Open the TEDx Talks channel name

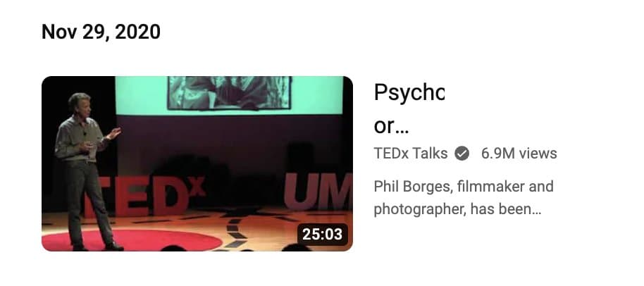click(x=410, y=154)
